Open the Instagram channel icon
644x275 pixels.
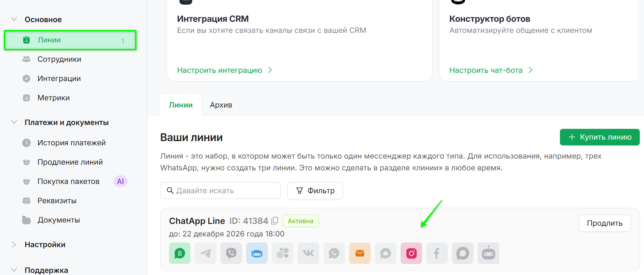[411, 253]
